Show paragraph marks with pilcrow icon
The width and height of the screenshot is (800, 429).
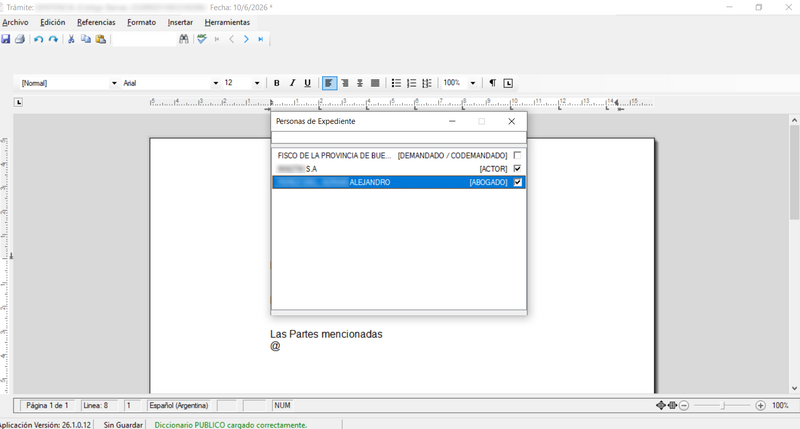coord(492,83)
